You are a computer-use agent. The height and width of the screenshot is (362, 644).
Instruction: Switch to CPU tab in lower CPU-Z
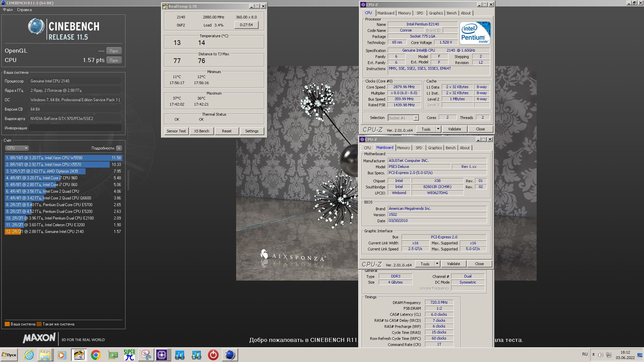368,148
